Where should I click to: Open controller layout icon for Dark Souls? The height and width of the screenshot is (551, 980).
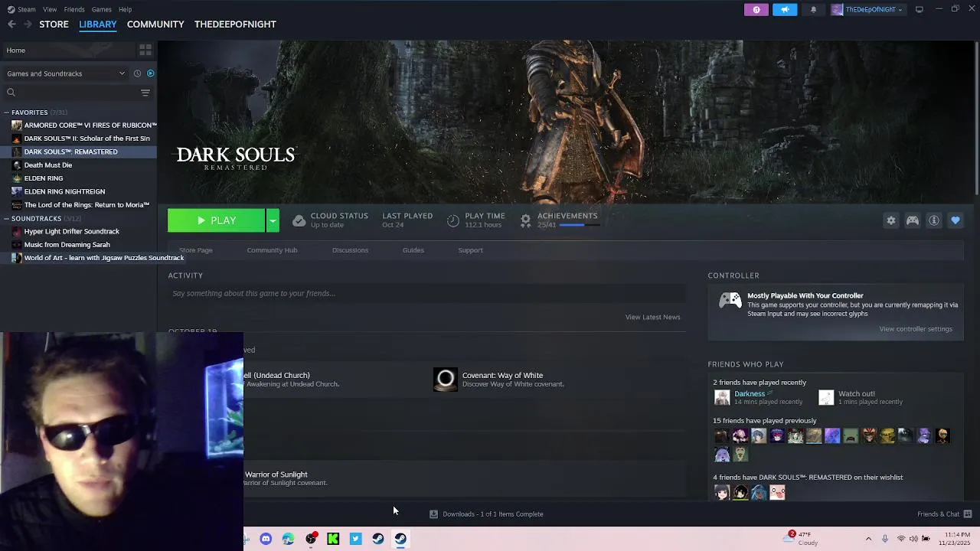(x=913, y=220)
